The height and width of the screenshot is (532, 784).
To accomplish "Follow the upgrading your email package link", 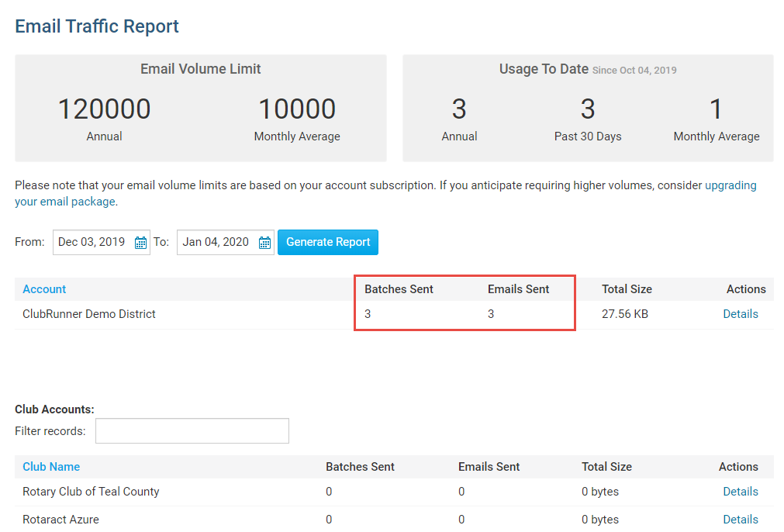I will click(x=730, y=186).
